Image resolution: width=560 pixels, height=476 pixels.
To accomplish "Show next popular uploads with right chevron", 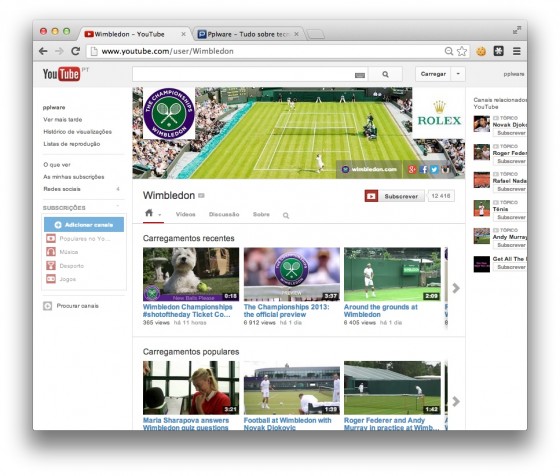I will 456,402.
